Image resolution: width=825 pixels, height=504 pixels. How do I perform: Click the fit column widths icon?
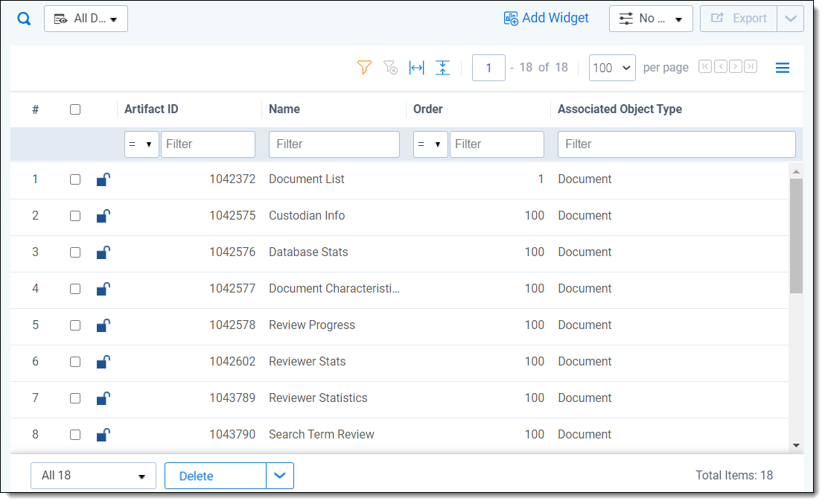(417, 68)
